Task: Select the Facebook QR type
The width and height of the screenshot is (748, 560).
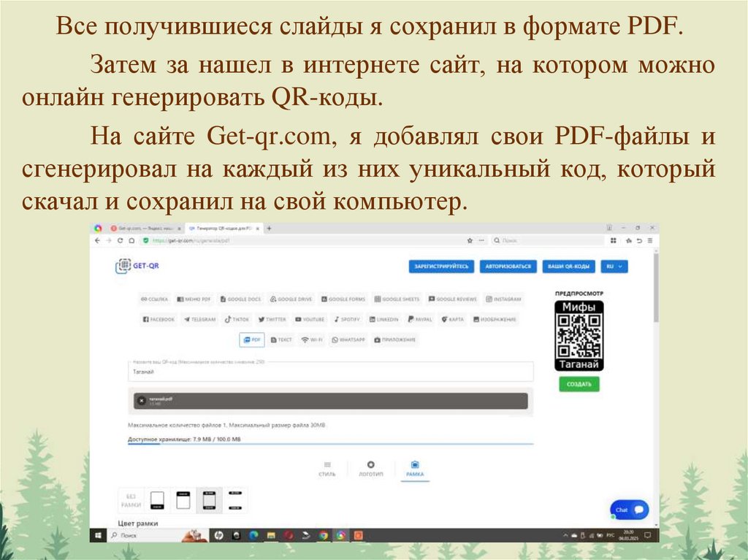Action: (159, 320)
